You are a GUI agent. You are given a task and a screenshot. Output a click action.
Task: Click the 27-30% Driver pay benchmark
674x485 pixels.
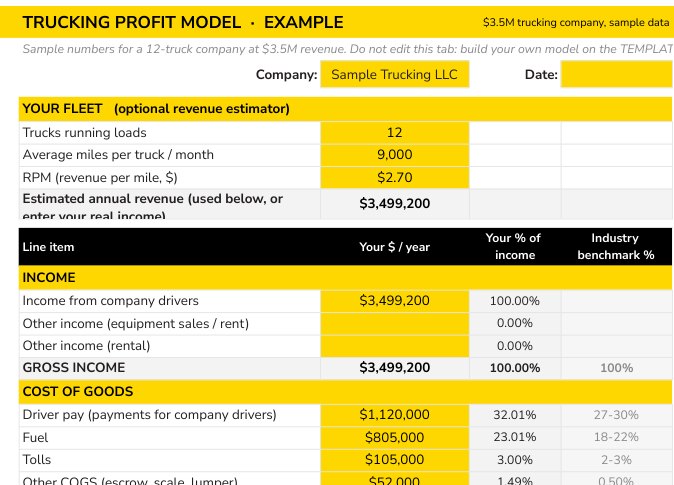coord(616,415)
